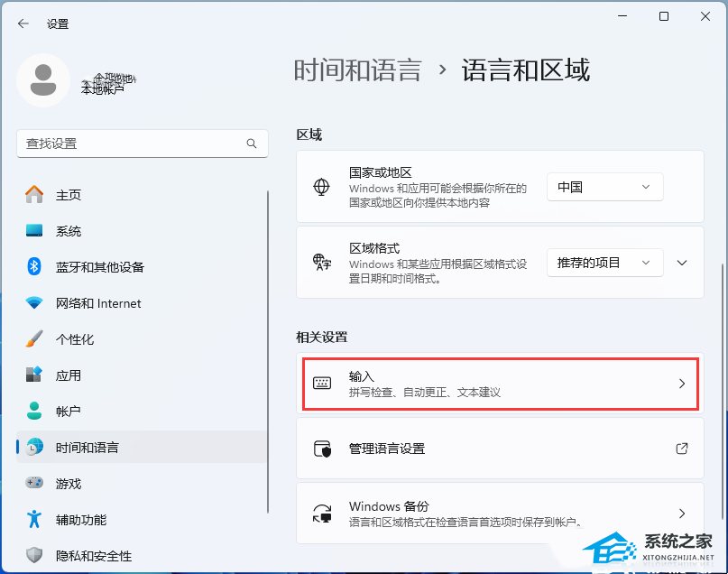The height and width of the screenshot is (574, 728).
Task: Click the sidebar vertical scrollbar
Action: coord(268,352)
